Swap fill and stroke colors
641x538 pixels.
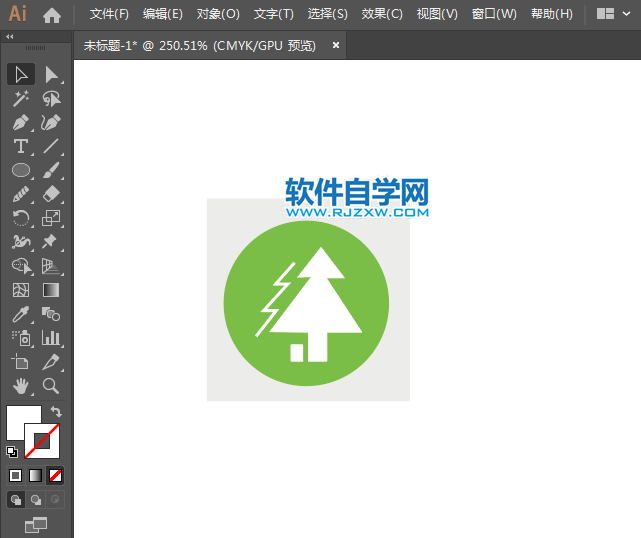coord(56,411)
